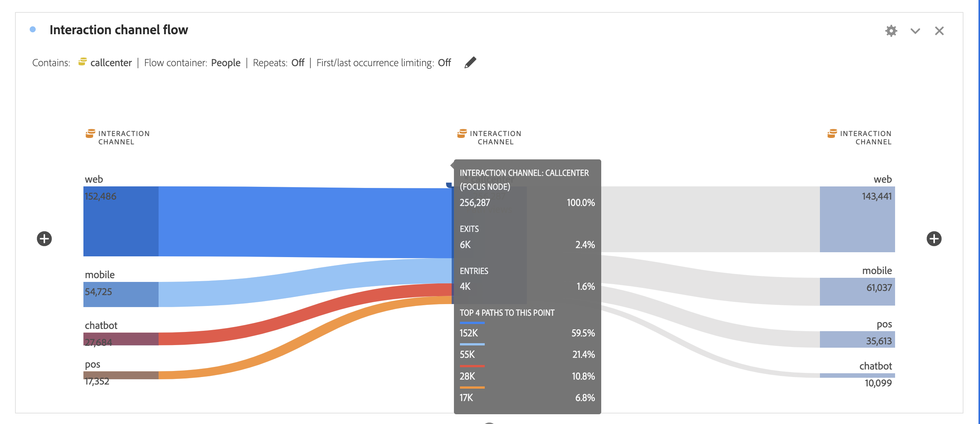Click the right pos node with 35,613
980x424 pixels.
click(x=857, y=339)
